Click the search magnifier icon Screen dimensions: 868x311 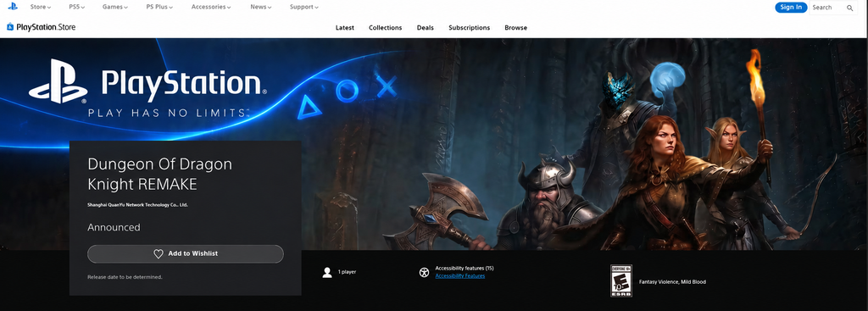(849, 8)
